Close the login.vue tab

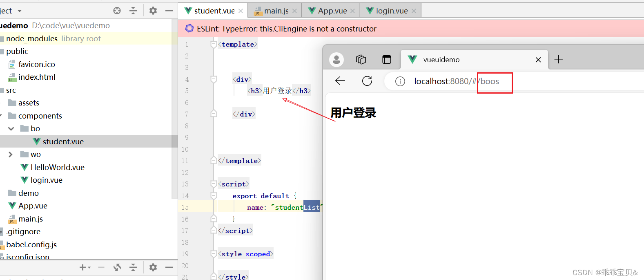414,11
